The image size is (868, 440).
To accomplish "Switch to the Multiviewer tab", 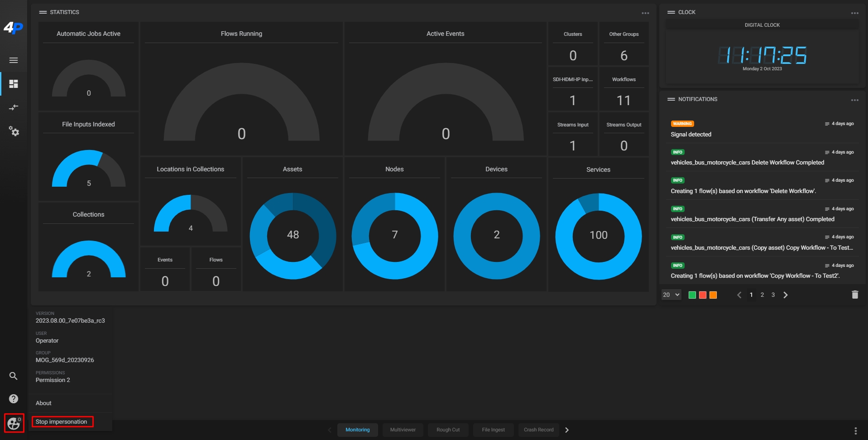I will (403, 430).
